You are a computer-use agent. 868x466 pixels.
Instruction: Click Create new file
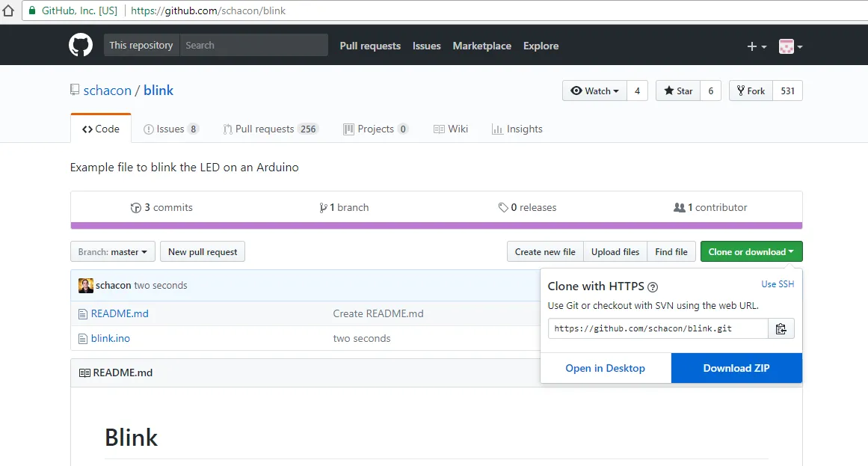(x=545, y=251)
